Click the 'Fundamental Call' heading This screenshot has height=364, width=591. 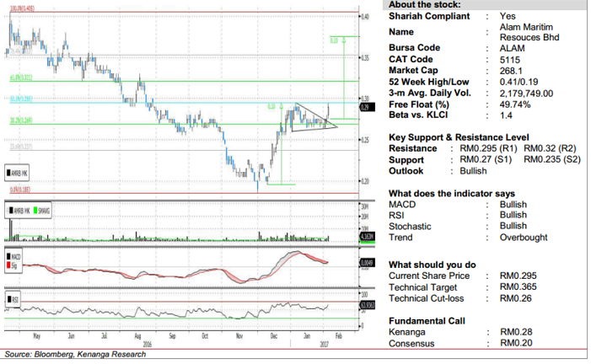pyautogui.click(x=427, y=321)
